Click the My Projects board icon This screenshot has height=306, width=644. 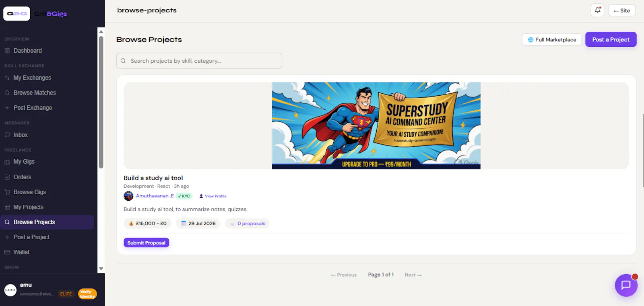pos(7,207)
